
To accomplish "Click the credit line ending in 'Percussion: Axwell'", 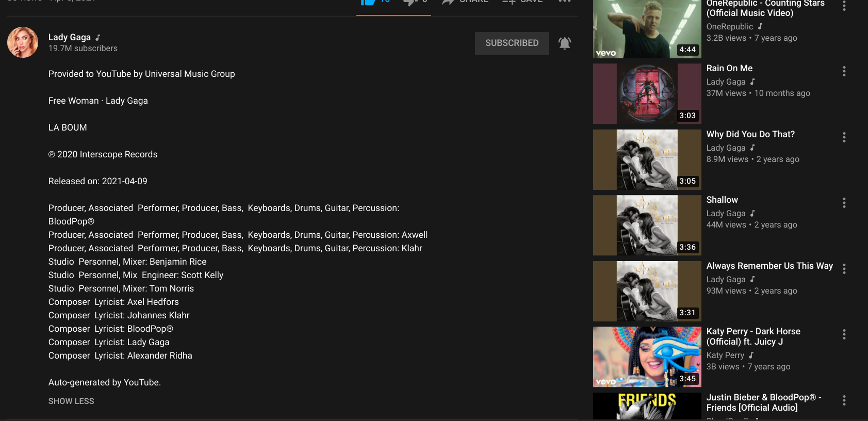I will 238,235.
